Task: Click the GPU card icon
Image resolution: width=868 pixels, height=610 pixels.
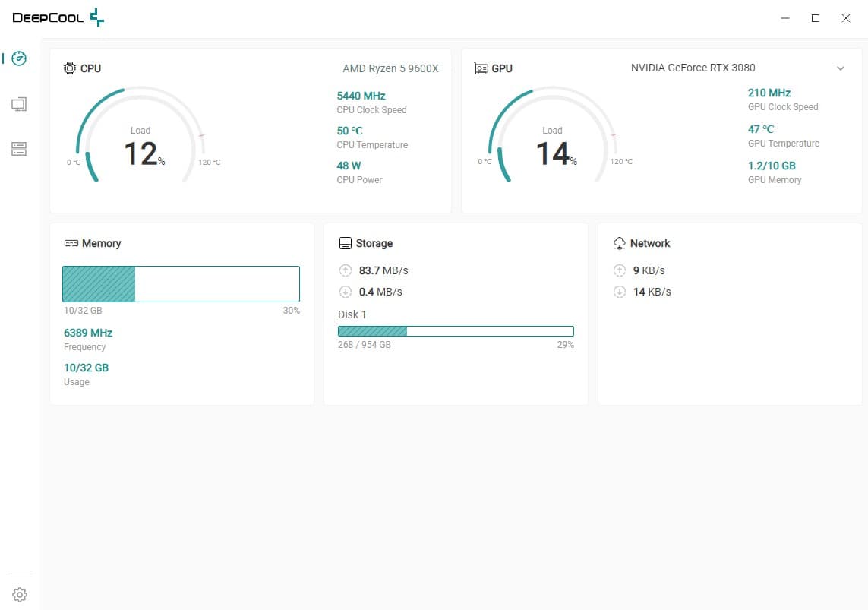Action: (x=481, y=68)
